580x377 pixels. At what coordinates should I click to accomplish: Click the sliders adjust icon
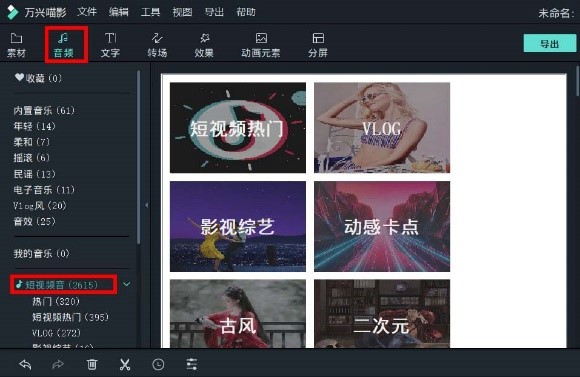pyautogui.click(x=192, y=364)
